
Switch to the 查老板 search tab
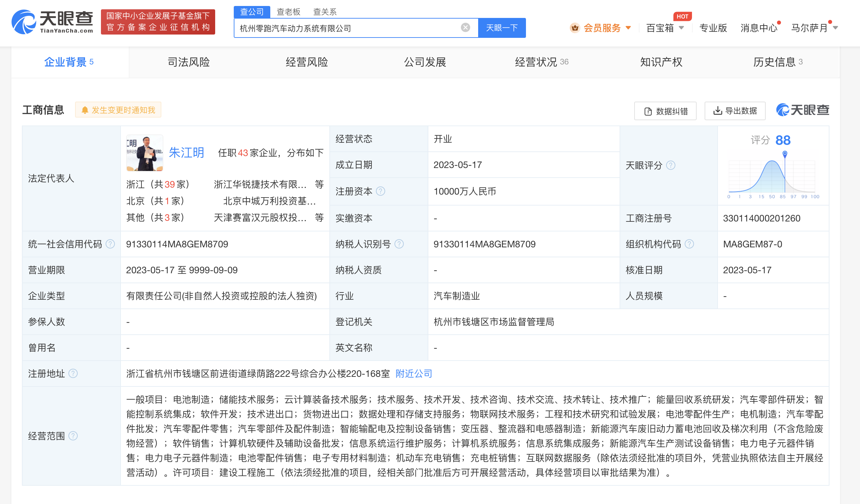click(288, 12)
